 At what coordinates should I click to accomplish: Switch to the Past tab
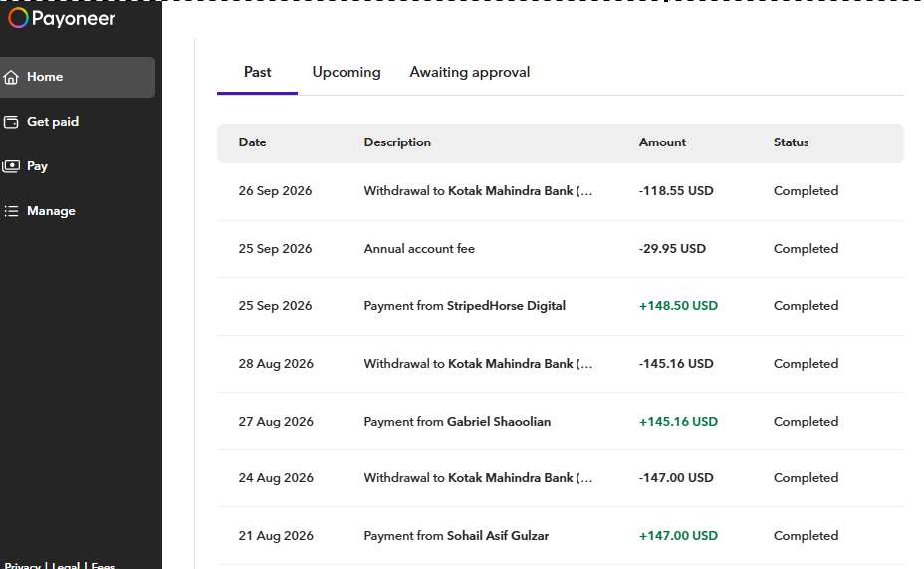tap(258, 72)
